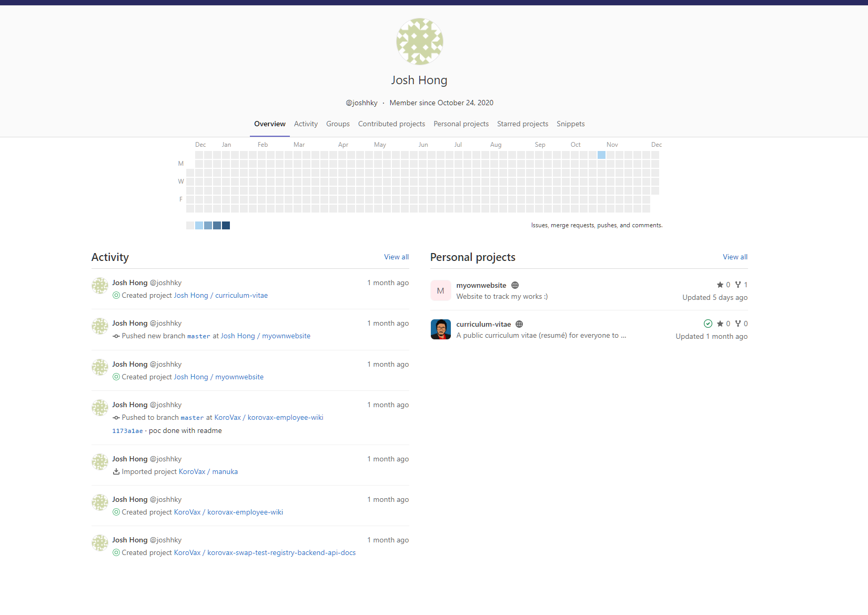Click the public globe icon beside myownwebsite
868x615 pixels.
pyautogui.click(x=515, y=285)
